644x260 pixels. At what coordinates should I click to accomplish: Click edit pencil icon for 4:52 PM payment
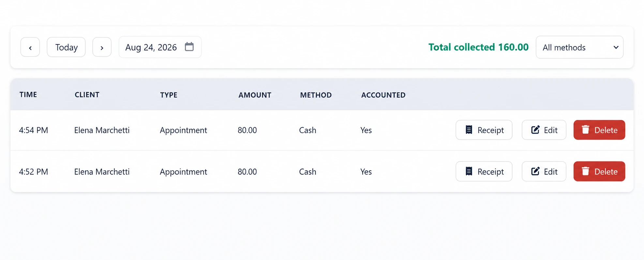(x=535, y=171)
